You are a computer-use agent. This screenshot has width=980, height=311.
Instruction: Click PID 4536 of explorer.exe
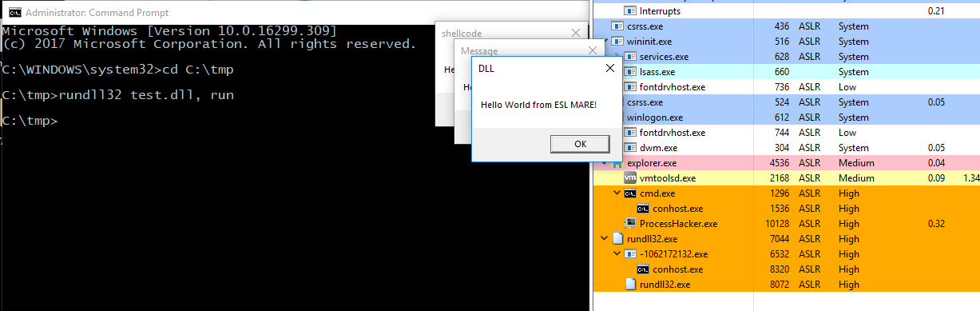click(x=780, y=163)
